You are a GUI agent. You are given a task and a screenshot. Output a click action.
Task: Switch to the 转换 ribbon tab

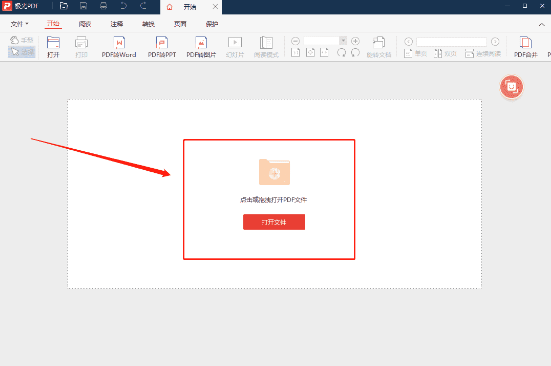tap(148, 24)
